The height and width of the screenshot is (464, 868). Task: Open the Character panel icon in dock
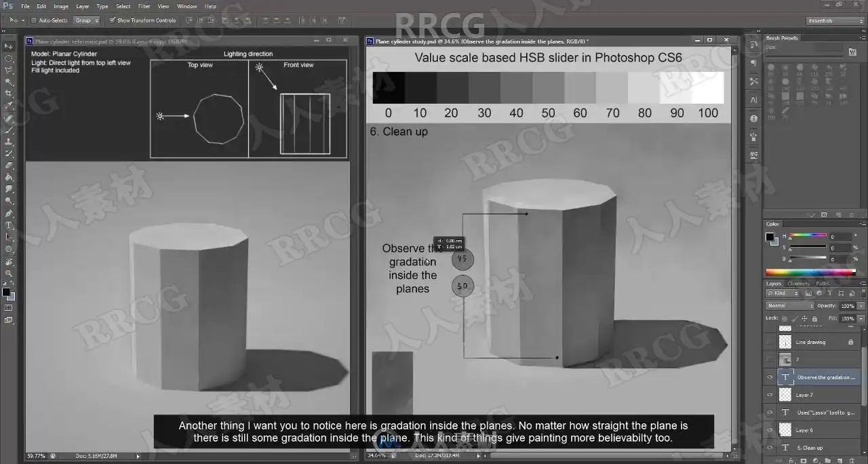pyautogui.click(x=754, y=100)
